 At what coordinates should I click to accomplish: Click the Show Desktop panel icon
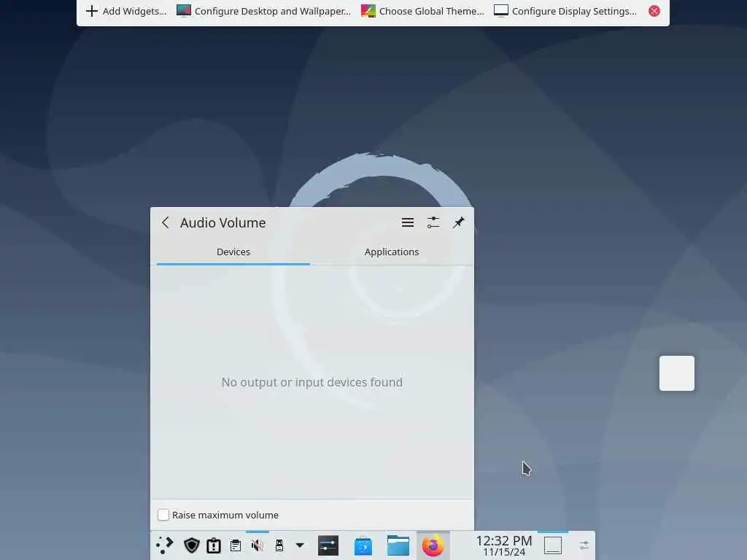pos(553,545)
